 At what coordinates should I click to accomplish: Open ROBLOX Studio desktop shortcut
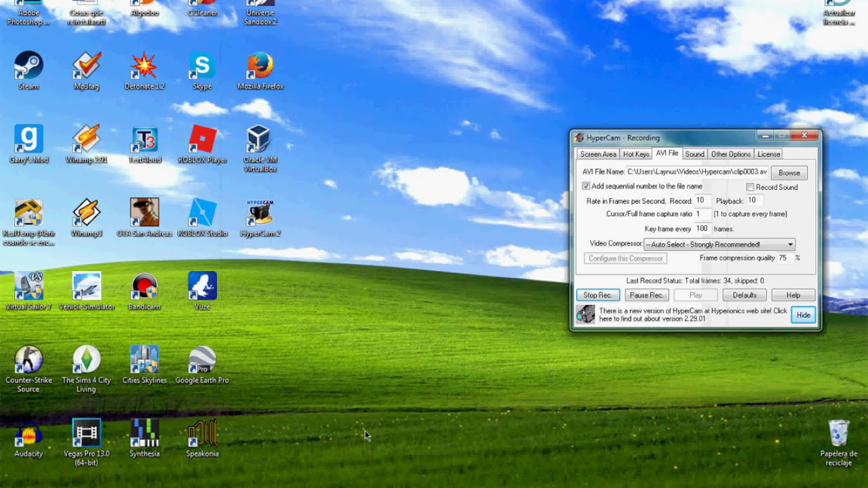click(x=202, y=217)
